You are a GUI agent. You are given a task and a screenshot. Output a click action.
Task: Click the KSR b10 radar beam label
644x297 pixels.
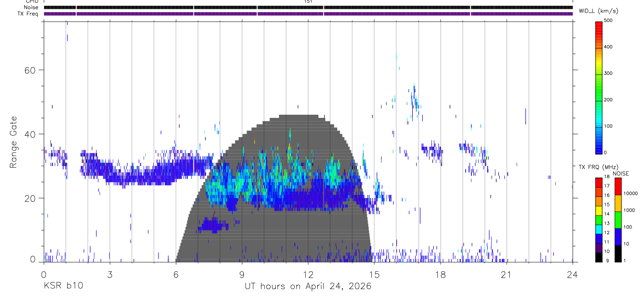[x=62, y=286]
